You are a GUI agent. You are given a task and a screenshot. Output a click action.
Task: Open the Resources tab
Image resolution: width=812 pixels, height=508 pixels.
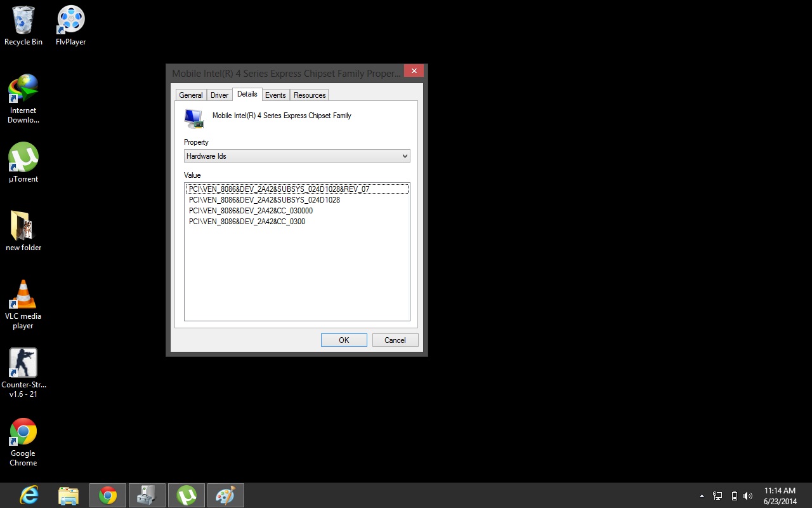point(310,95)
